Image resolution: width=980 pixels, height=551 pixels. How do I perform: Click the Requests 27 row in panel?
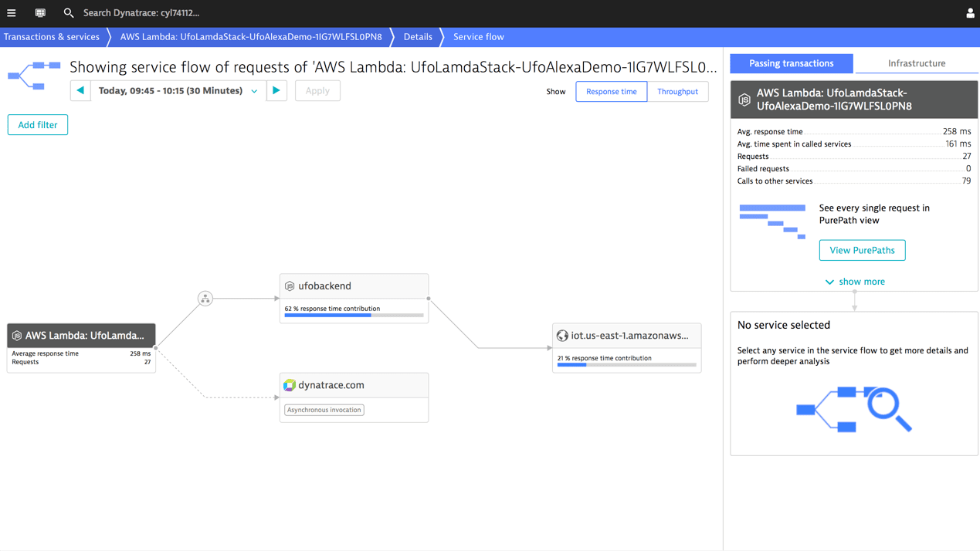coord(854,157)
